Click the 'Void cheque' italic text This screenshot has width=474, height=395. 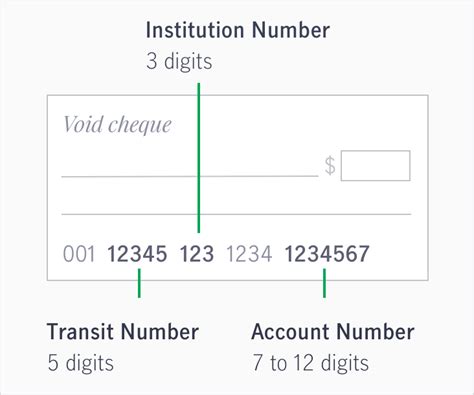coord(117,125)
